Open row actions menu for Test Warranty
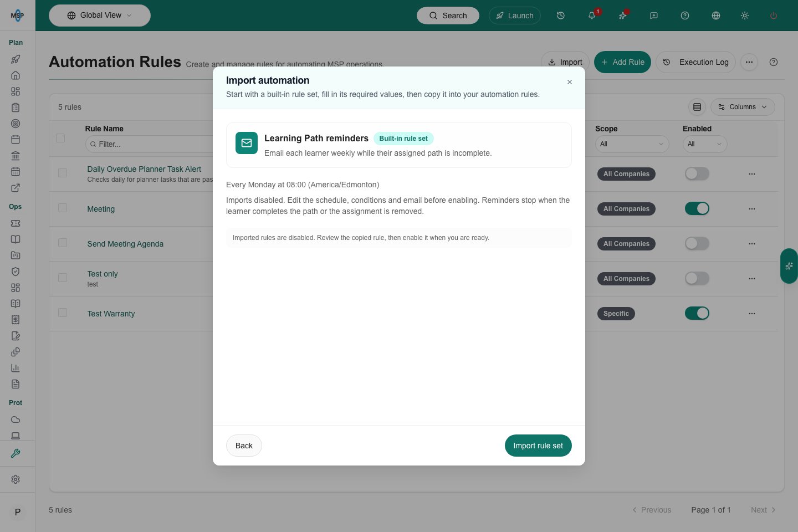 point(752,314)
